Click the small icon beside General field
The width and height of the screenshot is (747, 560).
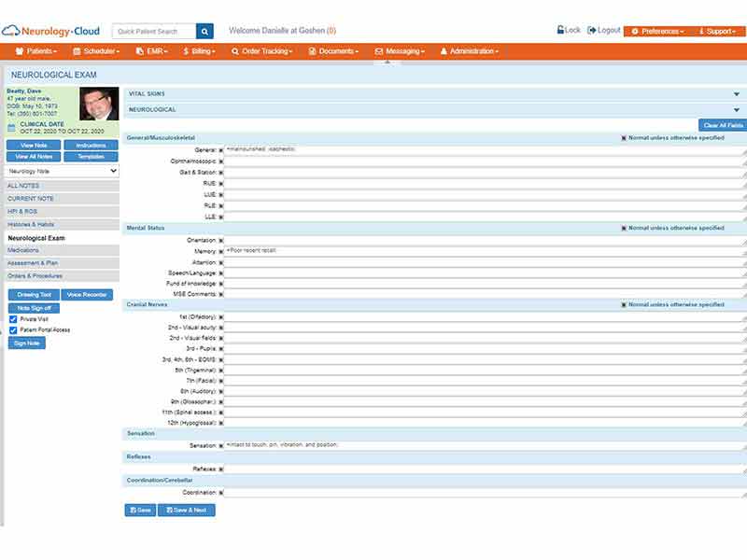click(220, 150)
